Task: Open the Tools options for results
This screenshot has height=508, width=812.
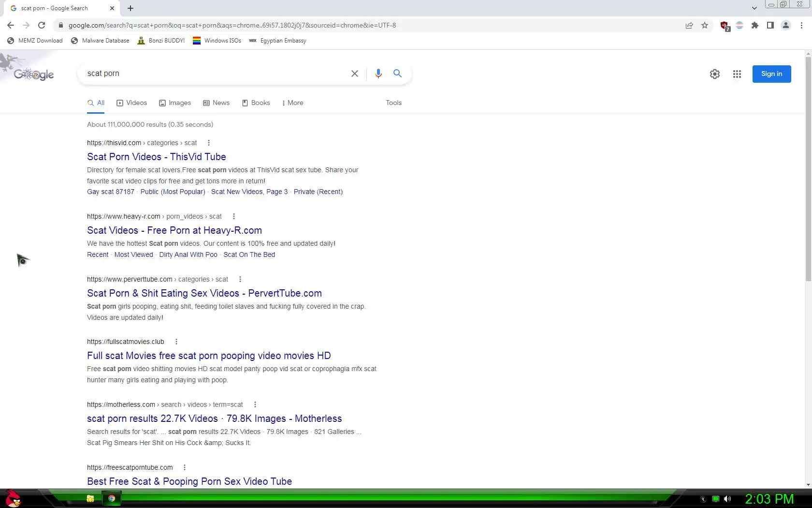Action: [x=393, y=103]
